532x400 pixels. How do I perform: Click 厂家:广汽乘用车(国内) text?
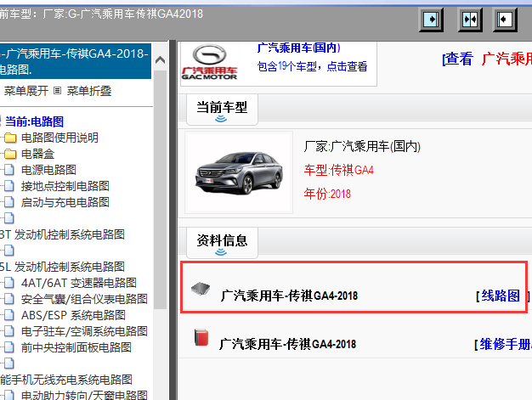pyautogui.click(x=362, y=146)
